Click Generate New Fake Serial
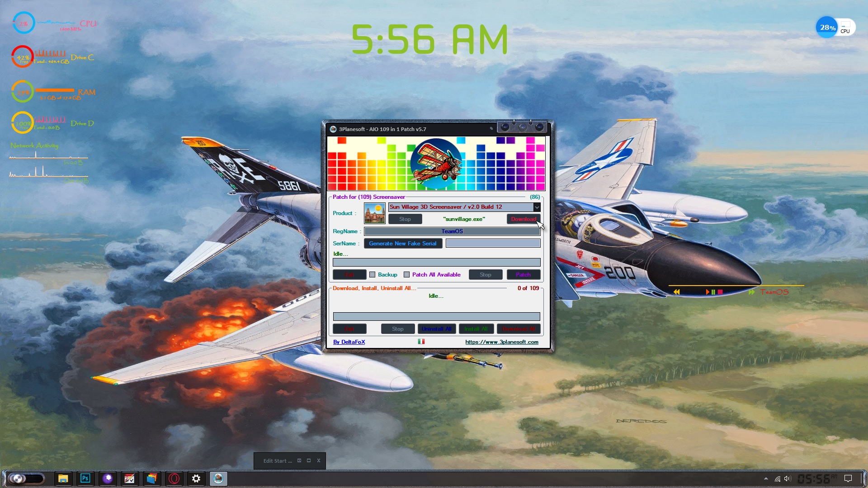Image resolution: width=868 pixels, height=488 pixels. tap(403, 244)
